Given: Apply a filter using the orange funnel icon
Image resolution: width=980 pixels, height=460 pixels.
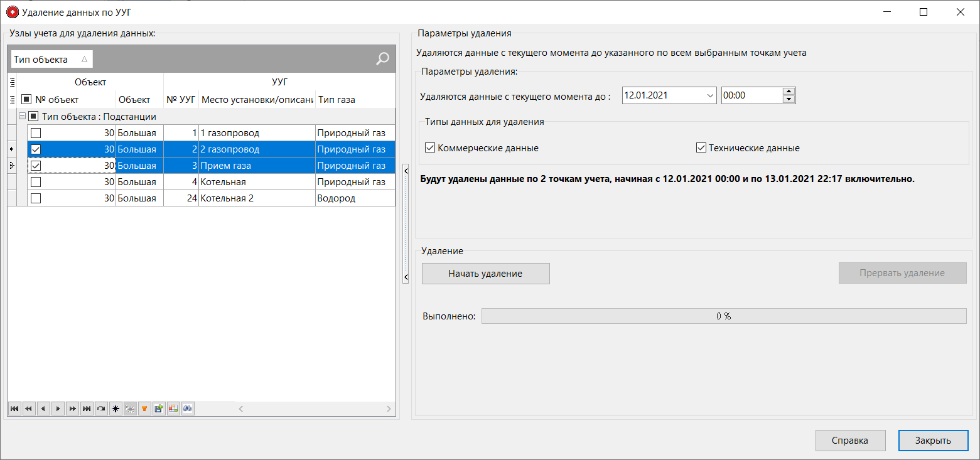Looking at the screenshot, I should (x=144, y=409).
